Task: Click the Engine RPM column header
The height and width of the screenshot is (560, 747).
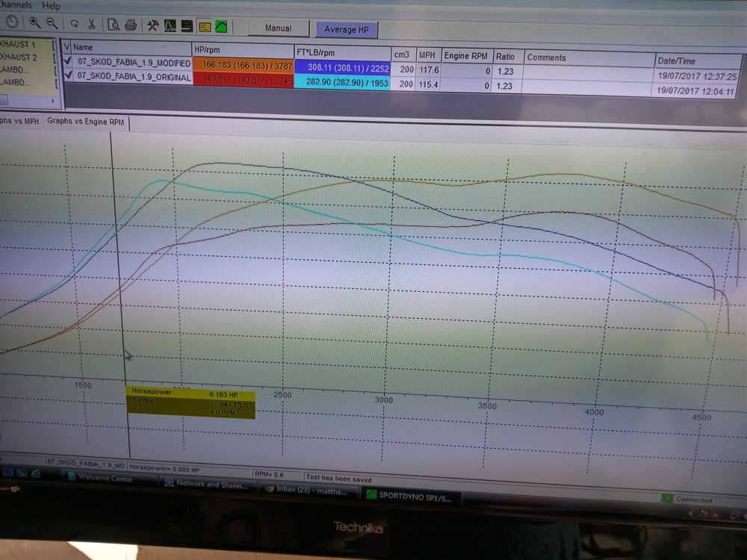Action: 466,56
